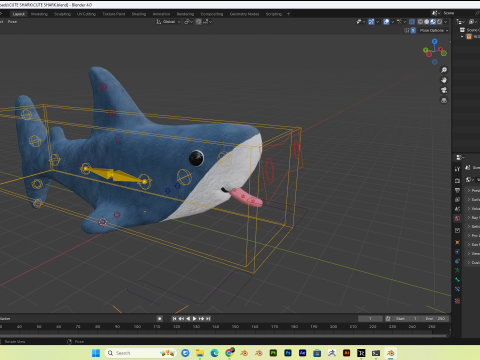Switch to the UV Editing workspace tab

(86, 14)
